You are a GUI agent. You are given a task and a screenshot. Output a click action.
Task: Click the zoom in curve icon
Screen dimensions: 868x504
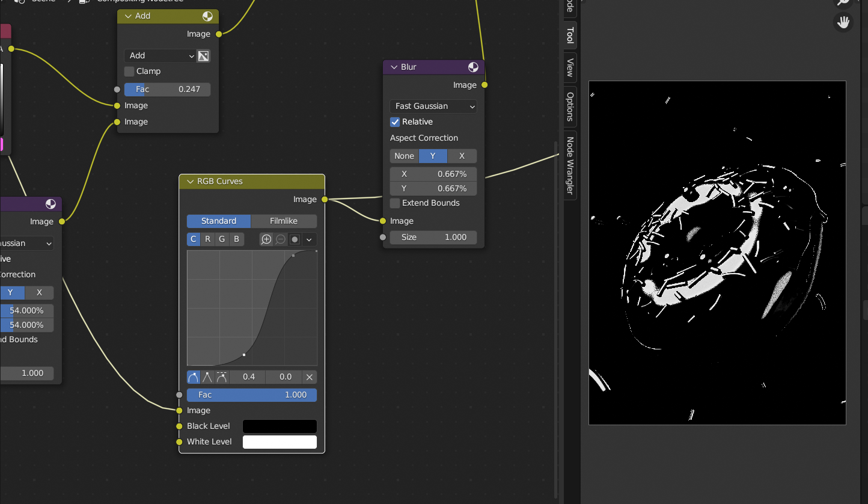click(x=266, y=239)
